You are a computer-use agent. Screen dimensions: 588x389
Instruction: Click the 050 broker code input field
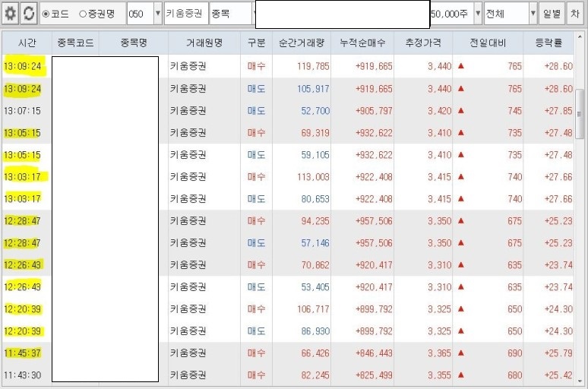pos(139,14)
